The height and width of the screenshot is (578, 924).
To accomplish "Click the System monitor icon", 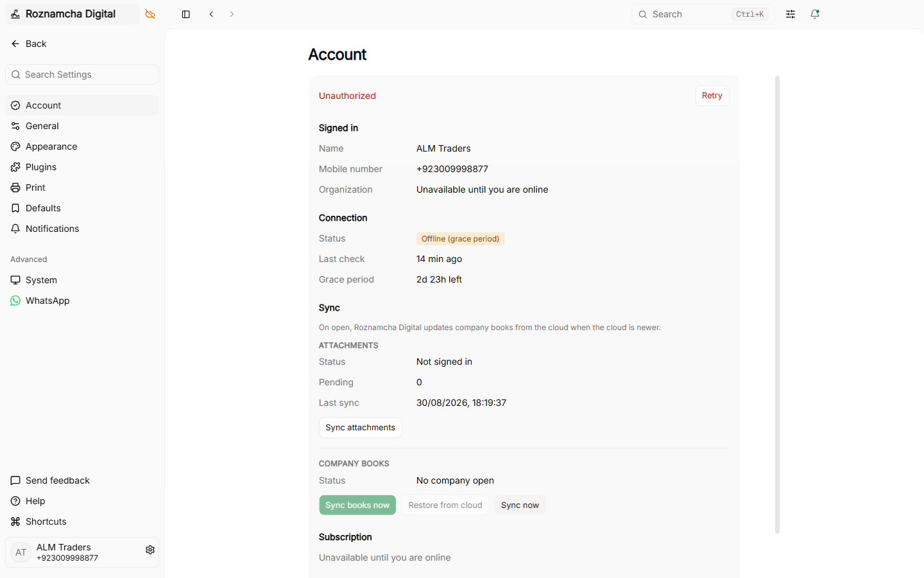I will pyautogui.click(x=15, y=280).
